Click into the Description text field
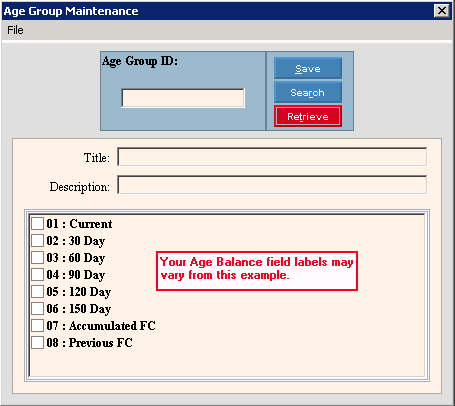This screenshot has height=406, width=455. [x=272, y=185]
